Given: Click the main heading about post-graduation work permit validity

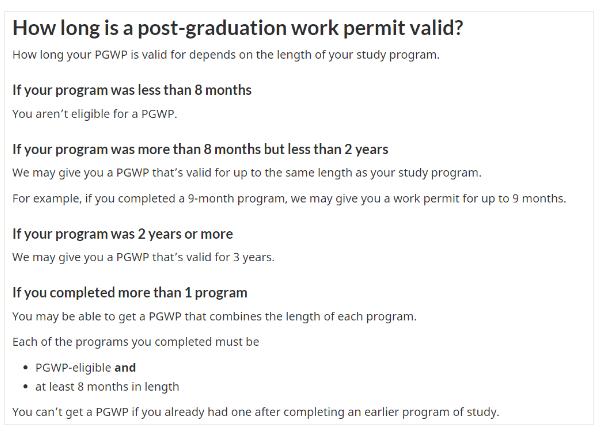Looking at the screenshot, I should [237, 28].
